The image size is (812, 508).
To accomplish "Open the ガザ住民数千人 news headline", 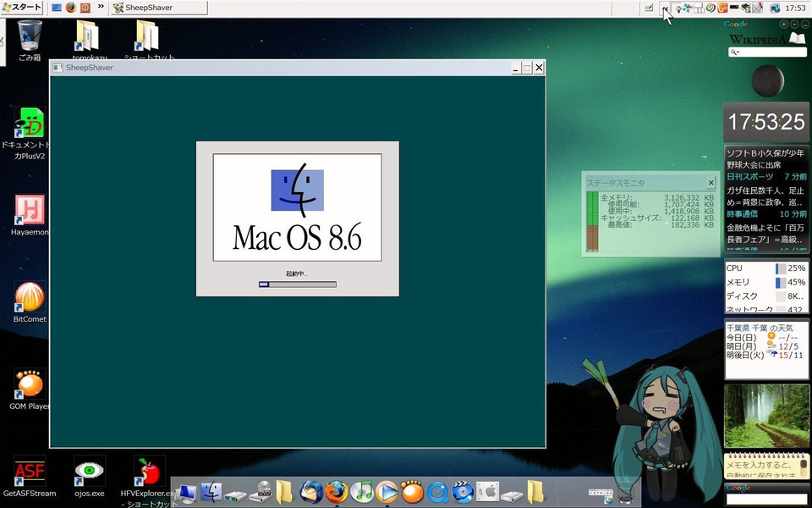I will [765, 196].
